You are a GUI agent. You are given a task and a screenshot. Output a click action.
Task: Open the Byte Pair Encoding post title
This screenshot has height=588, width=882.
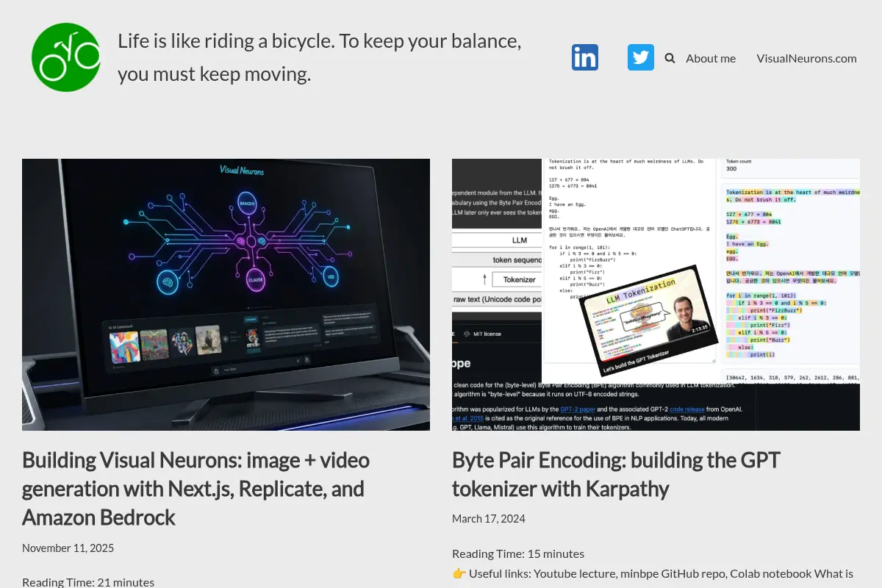pyautogui.click(x=616, y=474)
